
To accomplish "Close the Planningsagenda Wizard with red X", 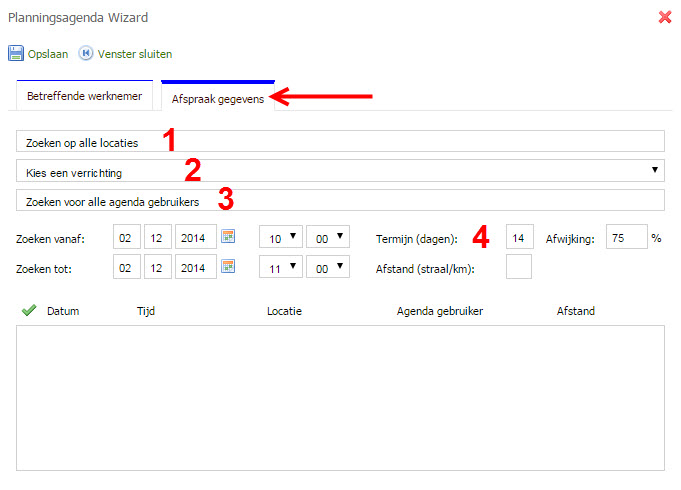I will pyautogui.click(x=665, y=17).
